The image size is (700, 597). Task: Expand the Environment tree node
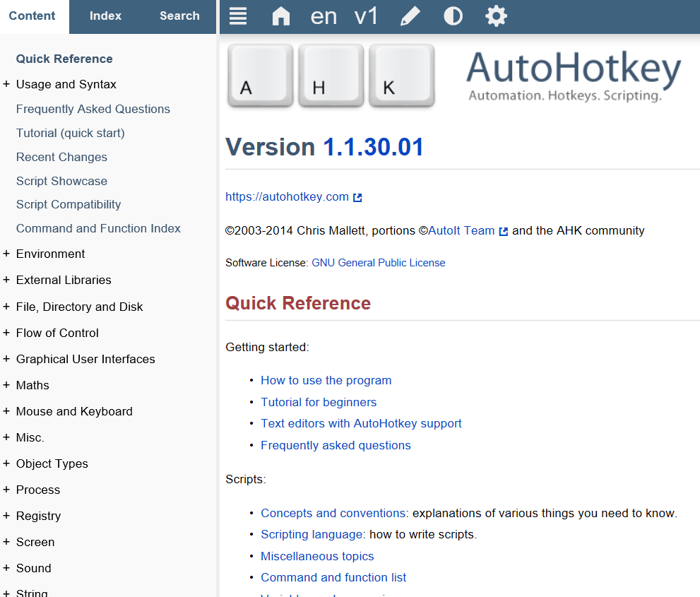pyautogui.click(x=6, y=254)
